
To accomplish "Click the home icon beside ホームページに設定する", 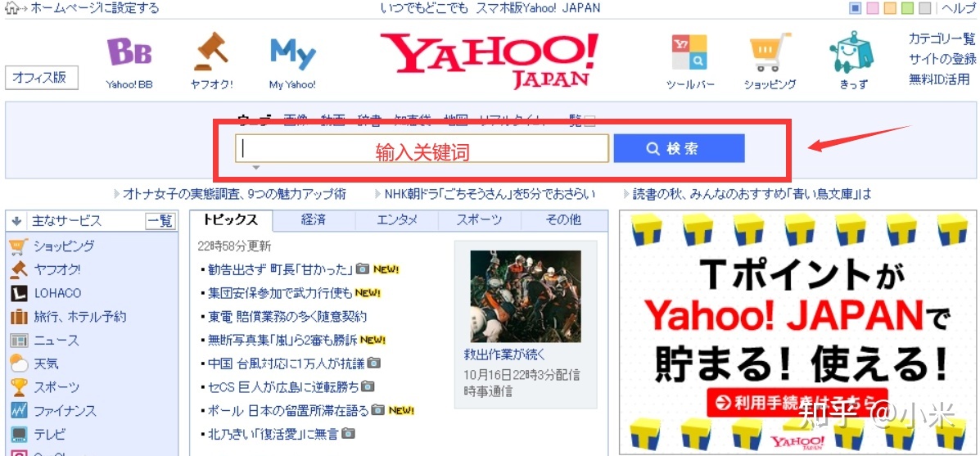I will 11,9.
